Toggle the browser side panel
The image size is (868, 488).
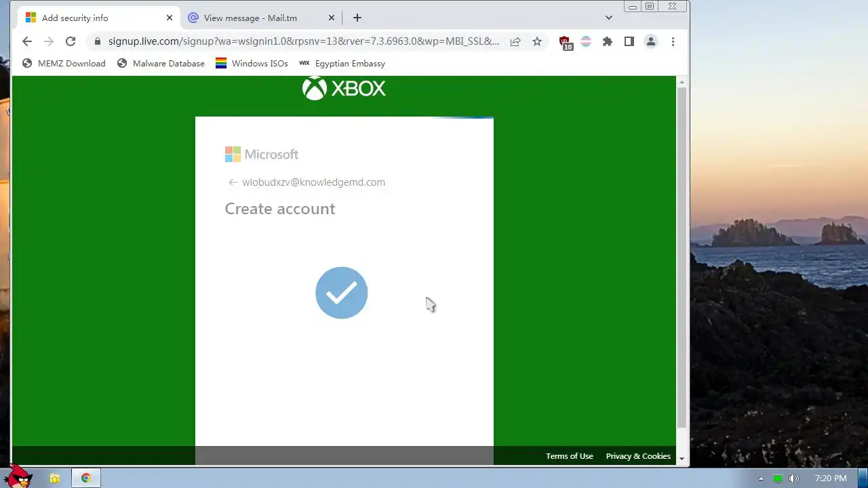tap(629, 41)
